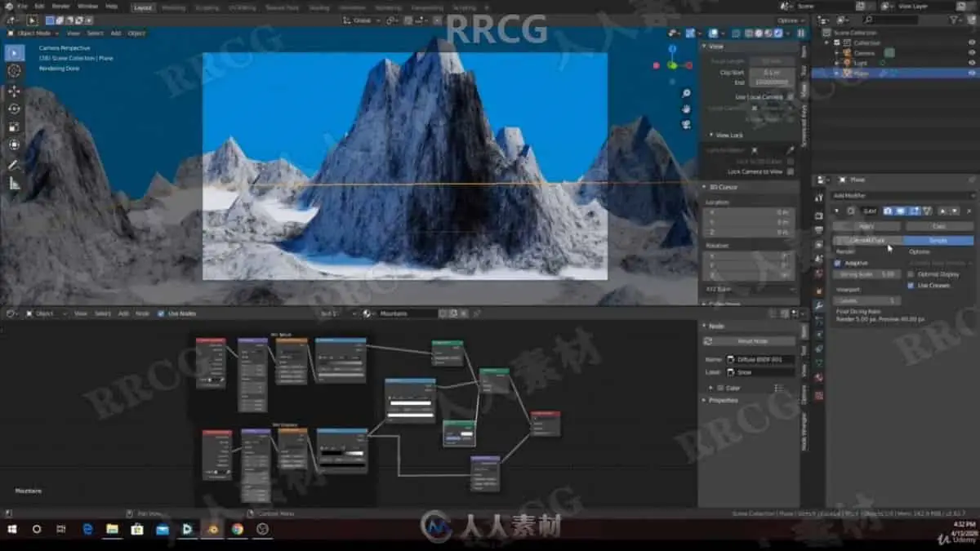
Task: Open the XYZ Euler rotation mode dropdown
Action: point(749,289)
